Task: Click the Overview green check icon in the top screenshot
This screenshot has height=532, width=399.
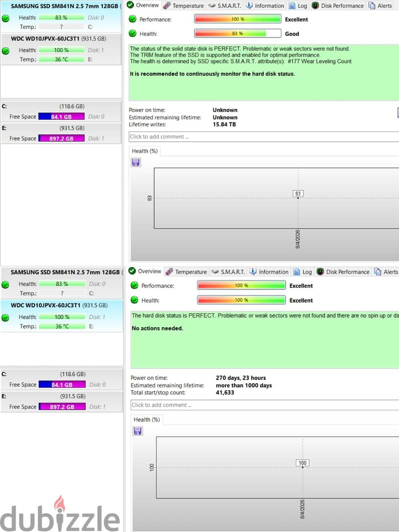Action: coord(130,5)
